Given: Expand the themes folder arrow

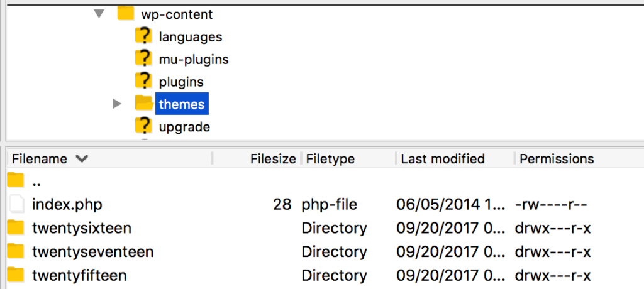Looking at the screenshot, I should [x=116, y=104].
